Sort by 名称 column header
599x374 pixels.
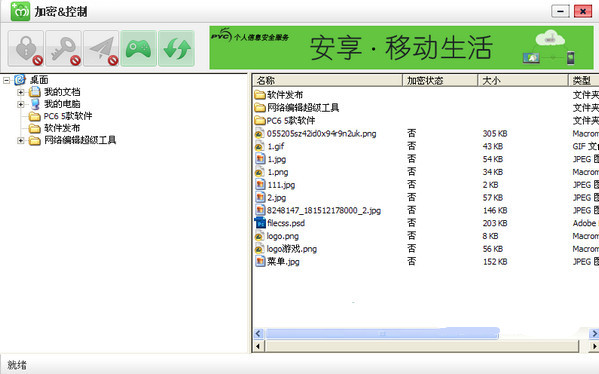pyautogui.click(x=327, y=81)
